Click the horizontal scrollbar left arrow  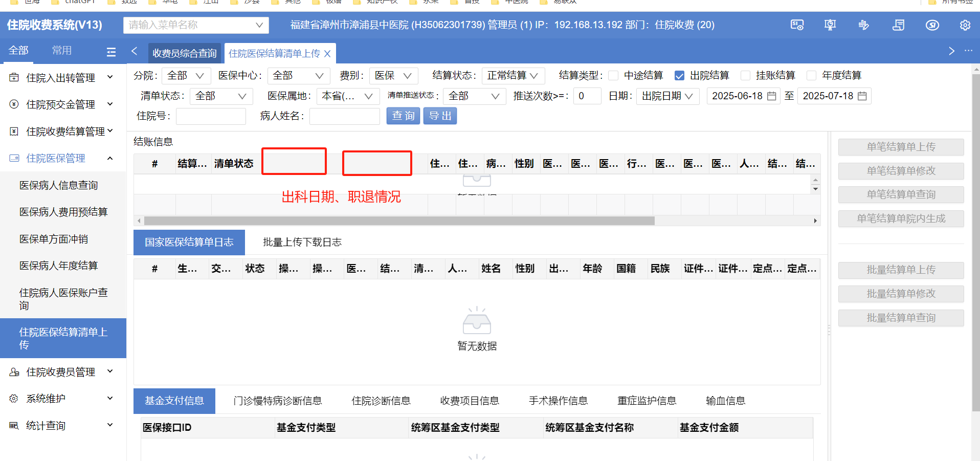tap(139, 221)
